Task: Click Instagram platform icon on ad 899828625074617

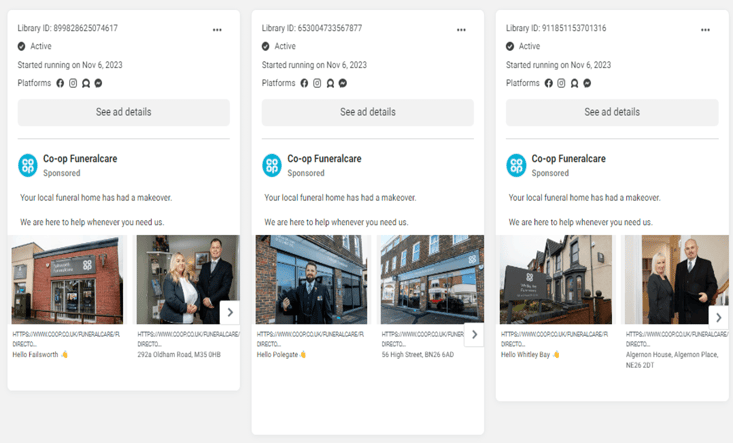Action: 73,83
